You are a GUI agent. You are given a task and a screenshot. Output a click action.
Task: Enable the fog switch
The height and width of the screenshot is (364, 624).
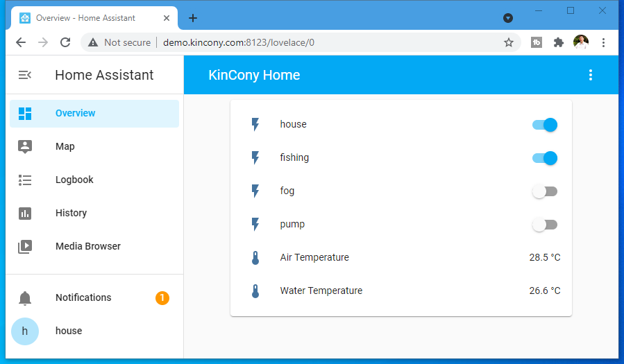545,191
